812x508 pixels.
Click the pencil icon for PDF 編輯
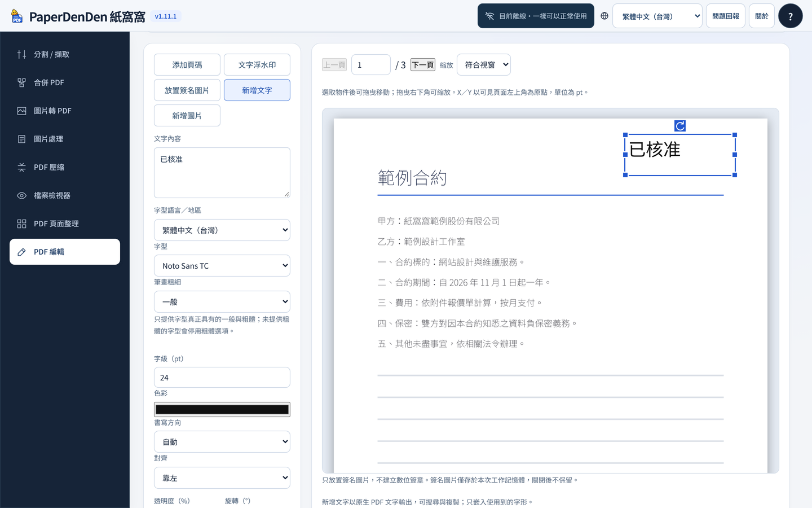(x=21, y=252)
